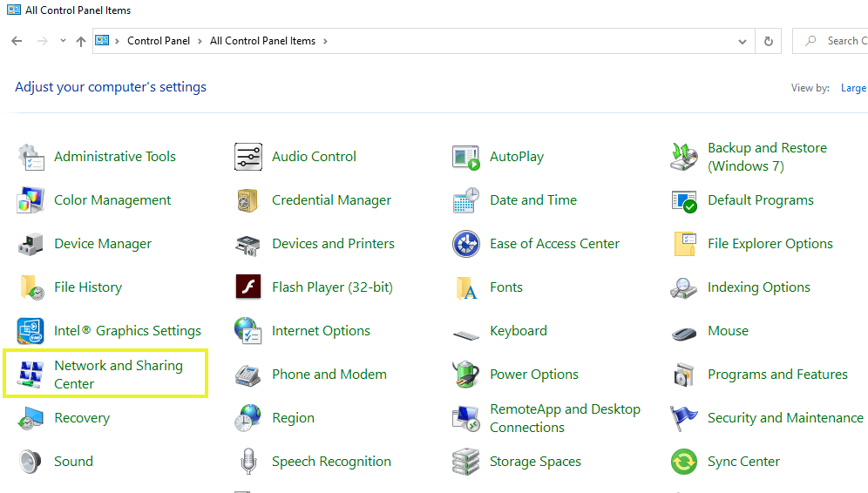Screen dimensions: 868x493
Task: Open the Phone and Modem icon
Action: (248, 375)
